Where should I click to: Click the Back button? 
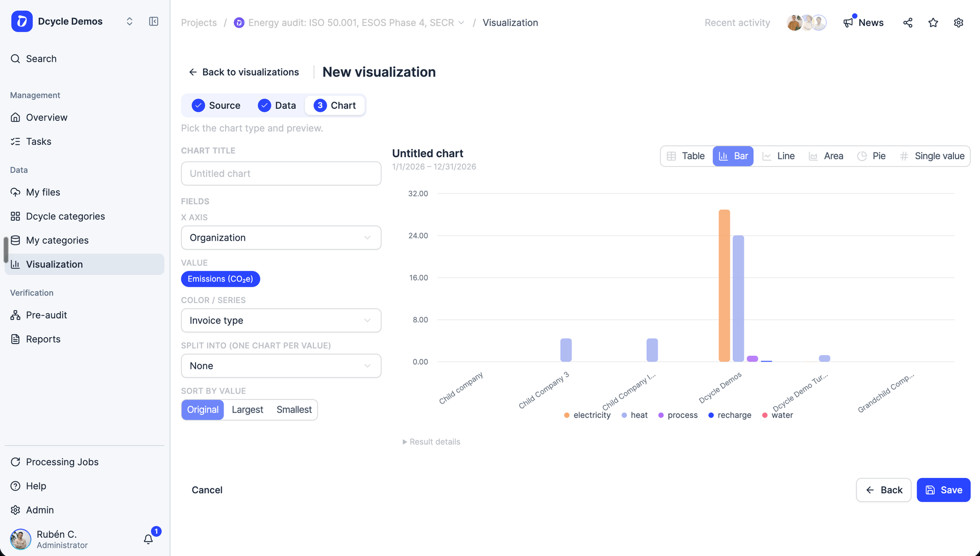pos(884,490)
